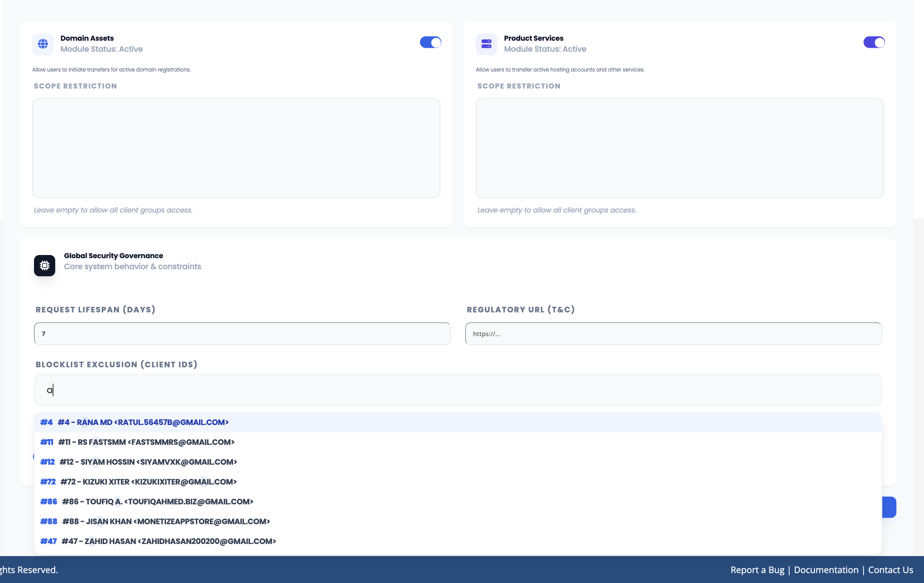Viewport: 924px width, 583px height.
Task: Focus the Request Lifespan days field
Action: point(242,334)
